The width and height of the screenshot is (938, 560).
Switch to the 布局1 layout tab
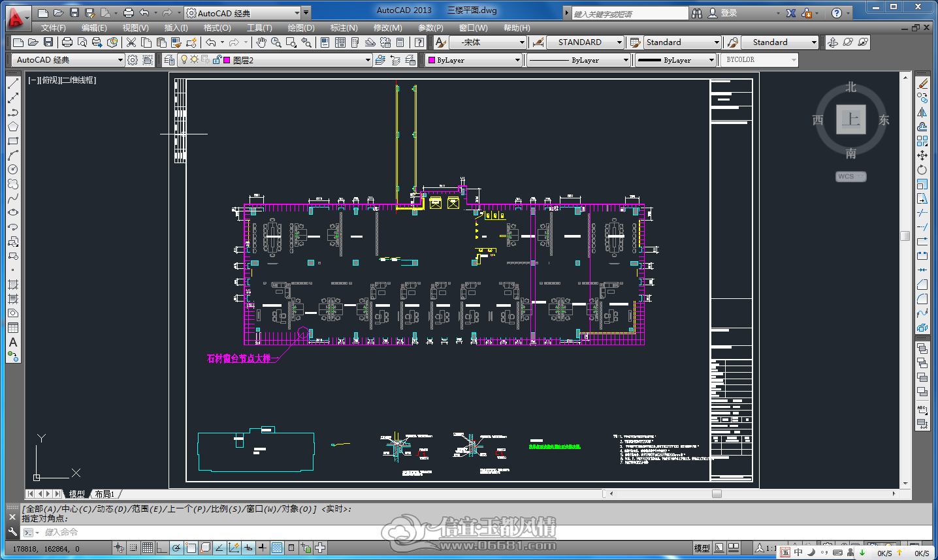105,494
